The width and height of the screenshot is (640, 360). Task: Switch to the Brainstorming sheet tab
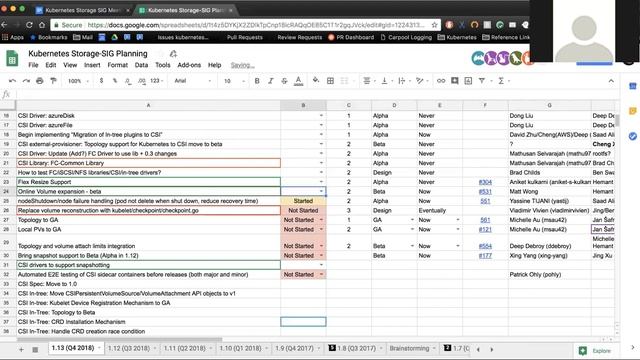pos(409,348)
